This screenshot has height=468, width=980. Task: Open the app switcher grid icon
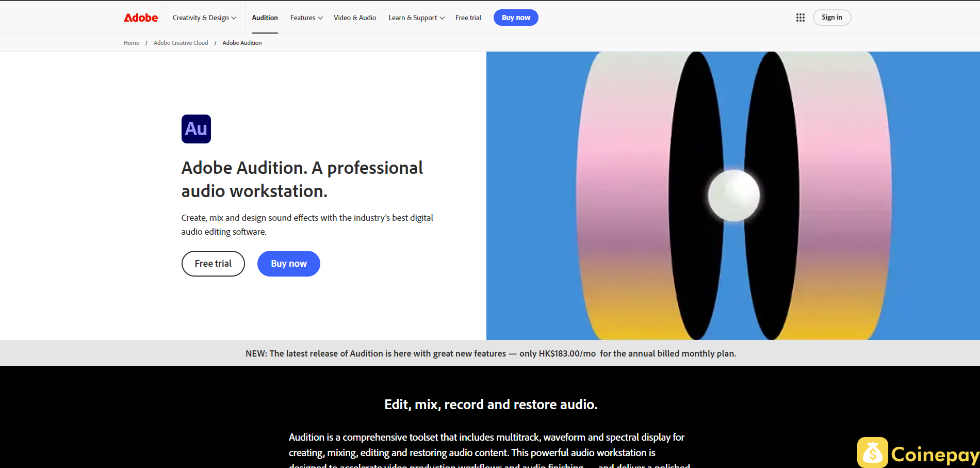[x=801, y=18]
